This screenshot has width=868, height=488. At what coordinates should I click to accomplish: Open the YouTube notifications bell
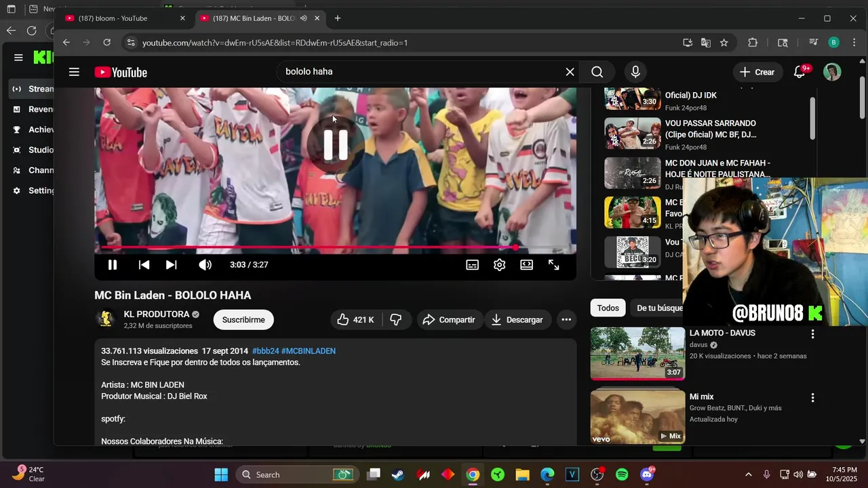tap(800, 72)
